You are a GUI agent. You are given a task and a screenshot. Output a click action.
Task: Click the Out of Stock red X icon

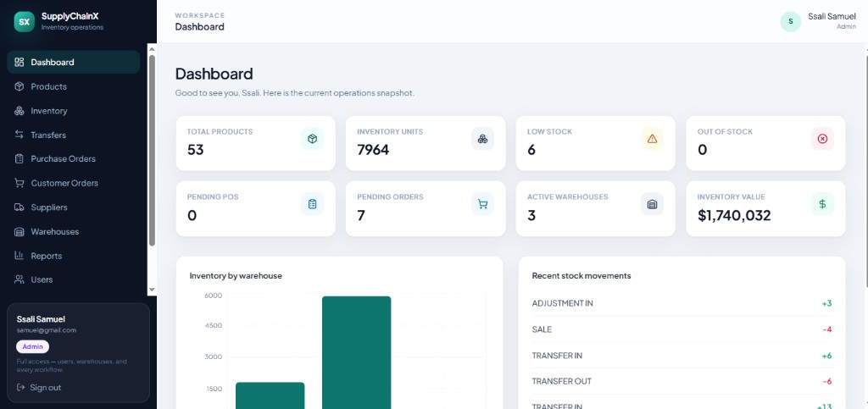822,139
